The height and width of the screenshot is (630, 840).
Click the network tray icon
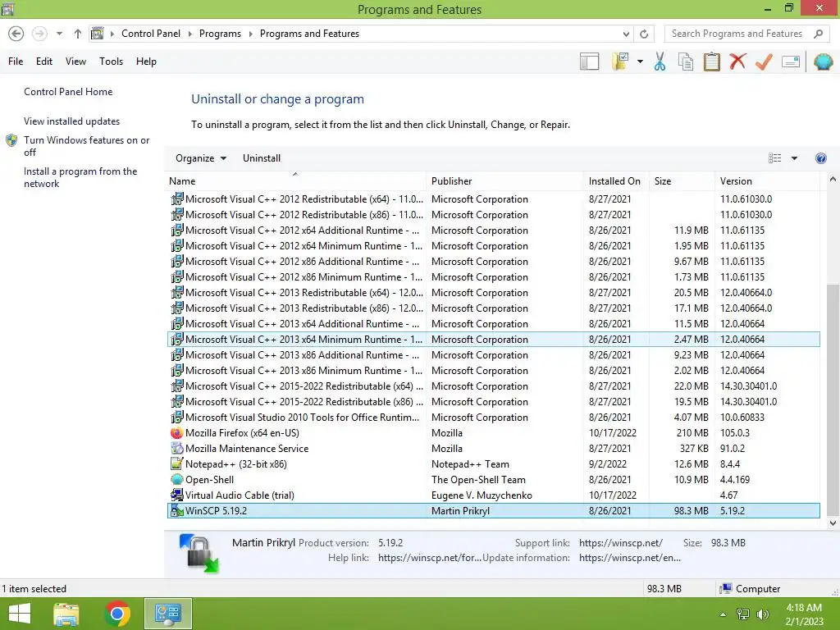(743, 614)
